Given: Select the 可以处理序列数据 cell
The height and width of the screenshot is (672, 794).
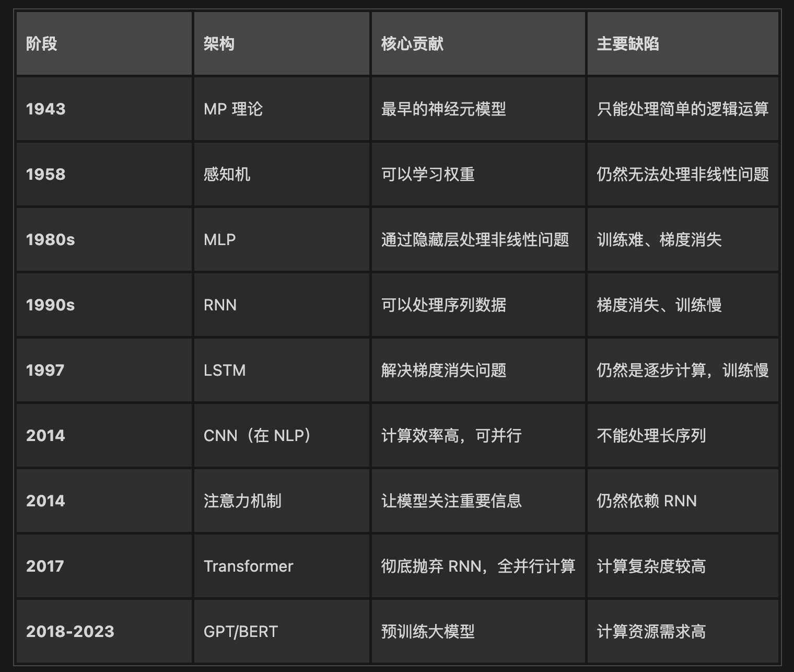Looking at the screenshot, I should point(443,305).
